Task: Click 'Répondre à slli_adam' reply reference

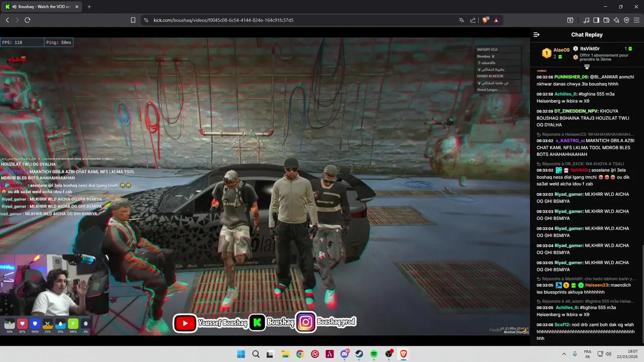Action: [x=586, y=301]
